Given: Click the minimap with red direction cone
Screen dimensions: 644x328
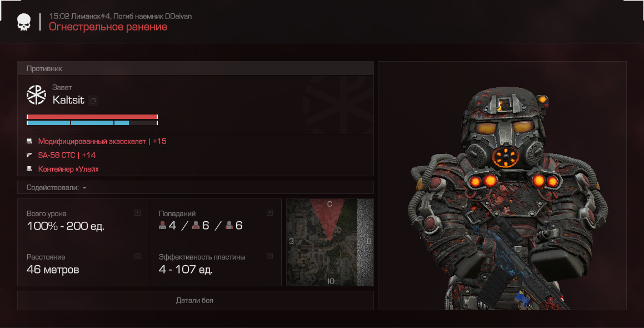Looking at the screenshot, I should (330, 242).
